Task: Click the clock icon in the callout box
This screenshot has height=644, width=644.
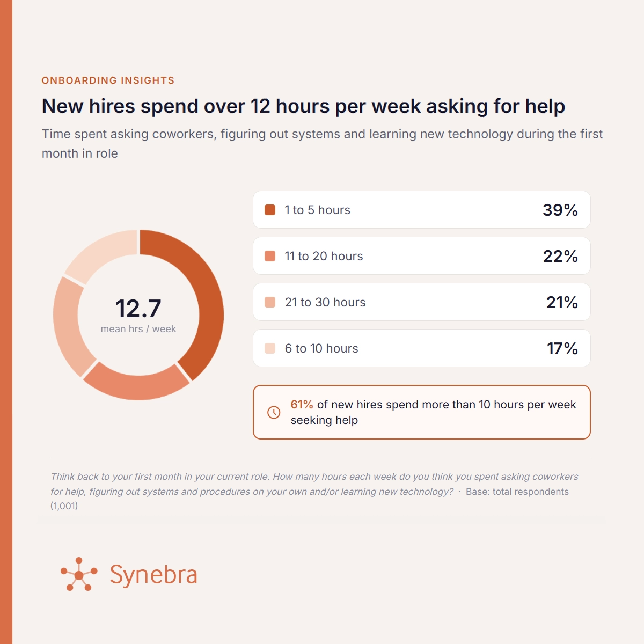Action: point(274,412)
